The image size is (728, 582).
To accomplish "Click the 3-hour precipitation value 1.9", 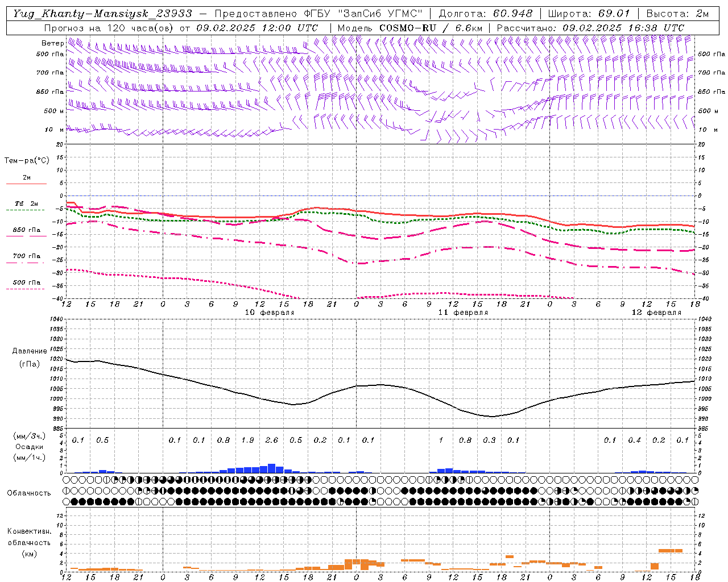I will pos(247,440).
